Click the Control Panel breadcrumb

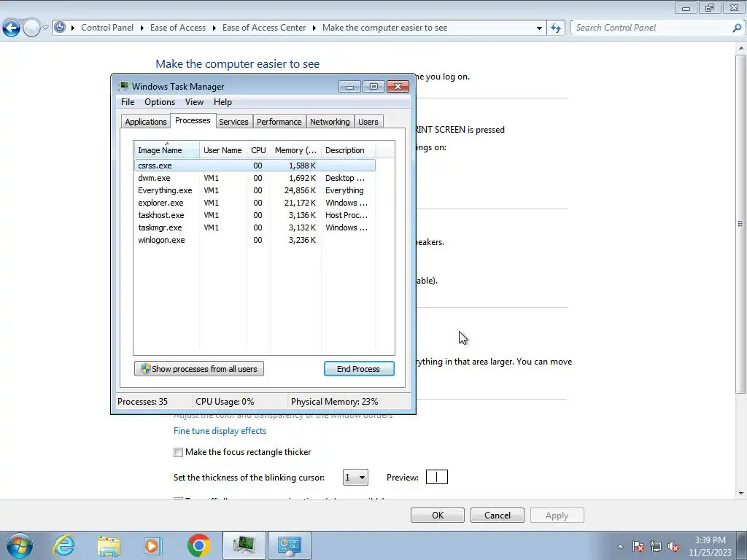(107, 28)
